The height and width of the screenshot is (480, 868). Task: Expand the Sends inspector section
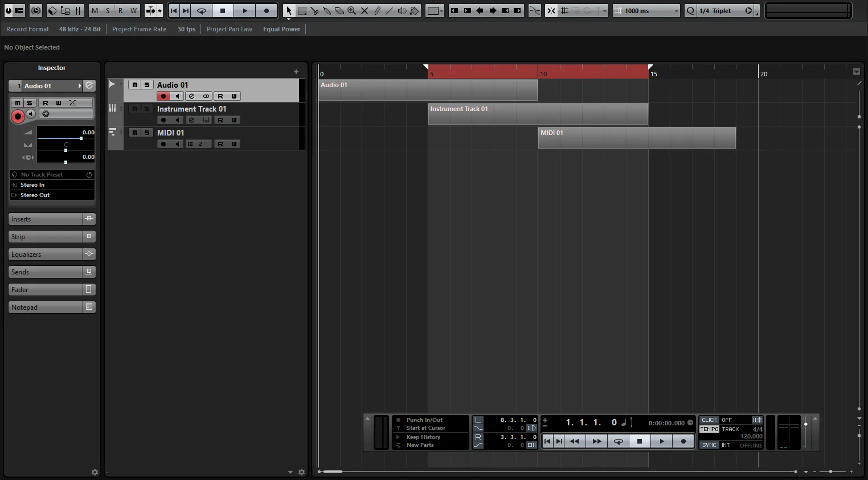click(x=46, y=272)
